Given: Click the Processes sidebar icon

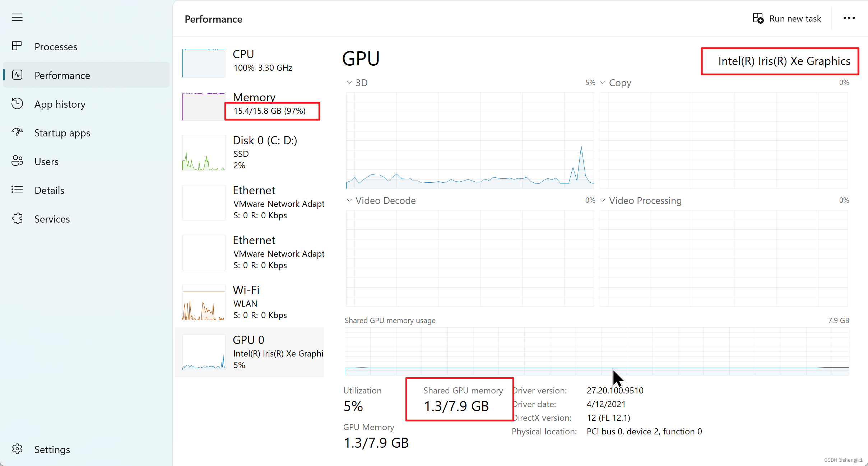Looking at the screenshot, I should click(x=17, y=47).
